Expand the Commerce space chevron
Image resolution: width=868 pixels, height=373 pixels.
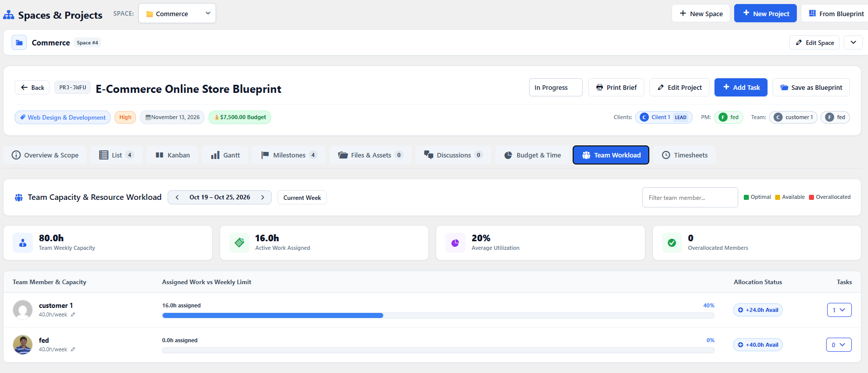click(853, 42)
